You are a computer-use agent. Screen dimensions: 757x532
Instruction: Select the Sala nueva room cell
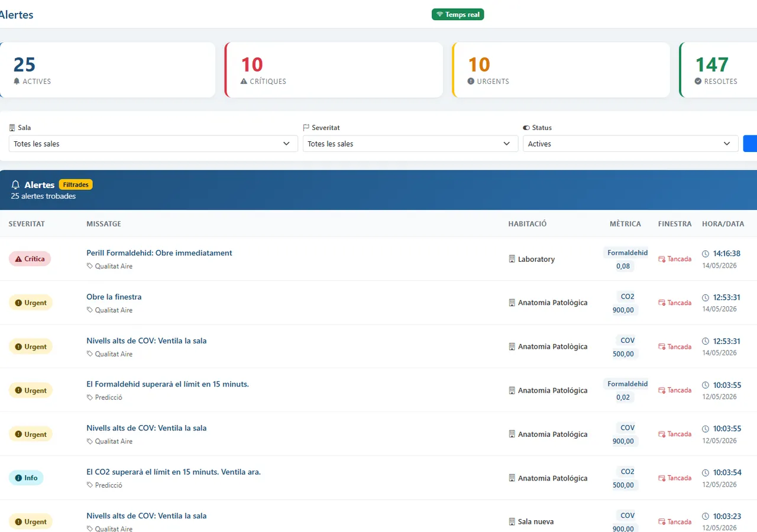pos(531,522)
